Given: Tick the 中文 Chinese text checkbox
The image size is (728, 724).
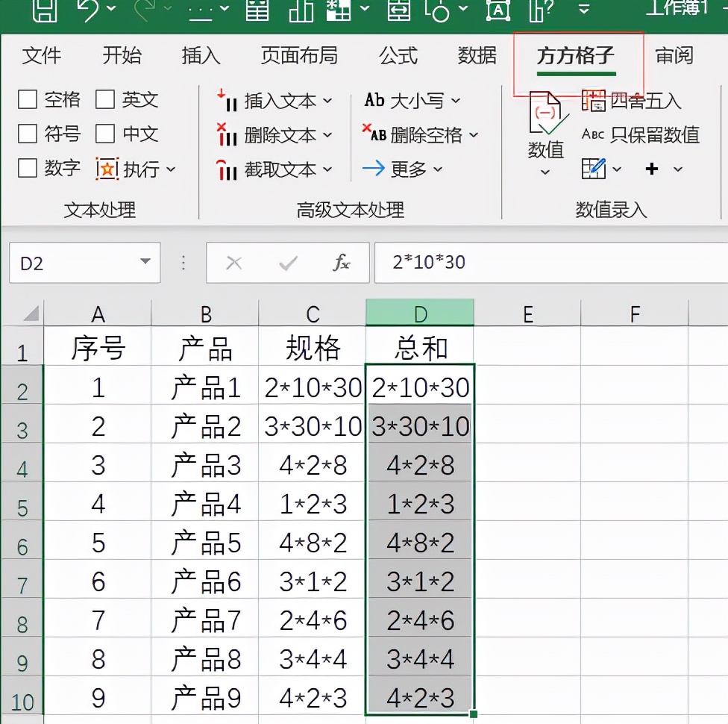Looking at the screenshot, I should (x=104, y=134).
